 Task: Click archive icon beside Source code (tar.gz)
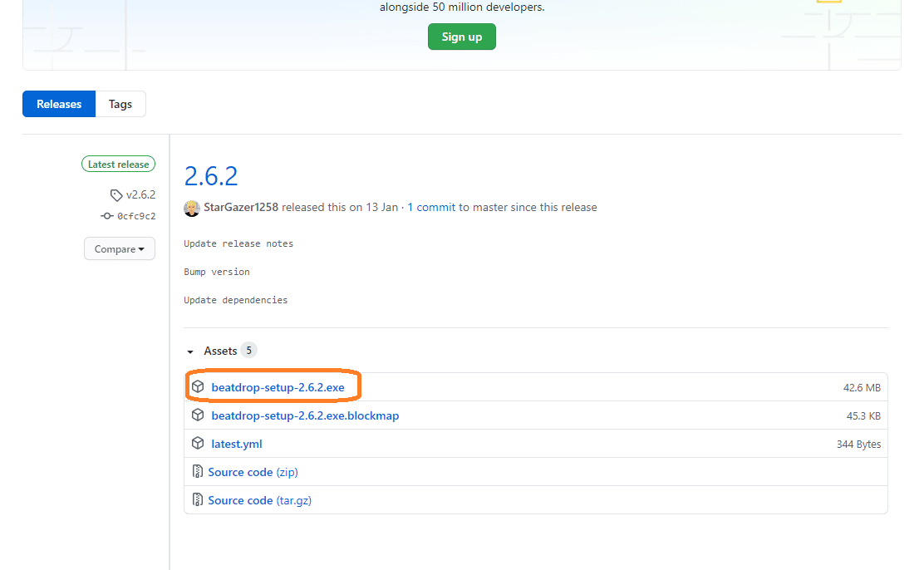[198, 500]
